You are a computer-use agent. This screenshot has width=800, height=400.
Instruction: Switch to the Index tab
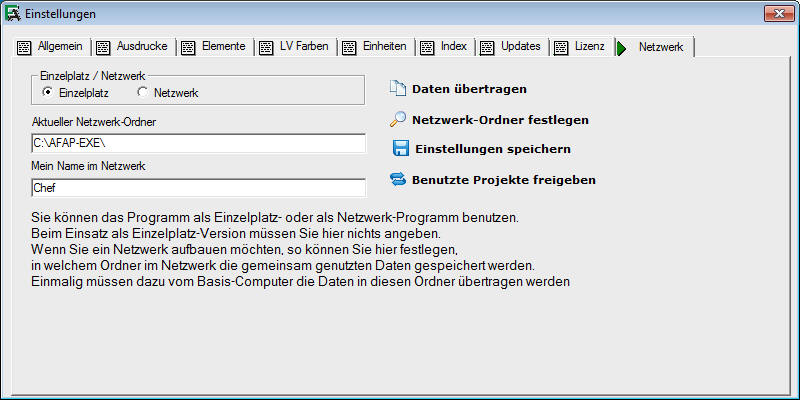(x=442, y=47)
